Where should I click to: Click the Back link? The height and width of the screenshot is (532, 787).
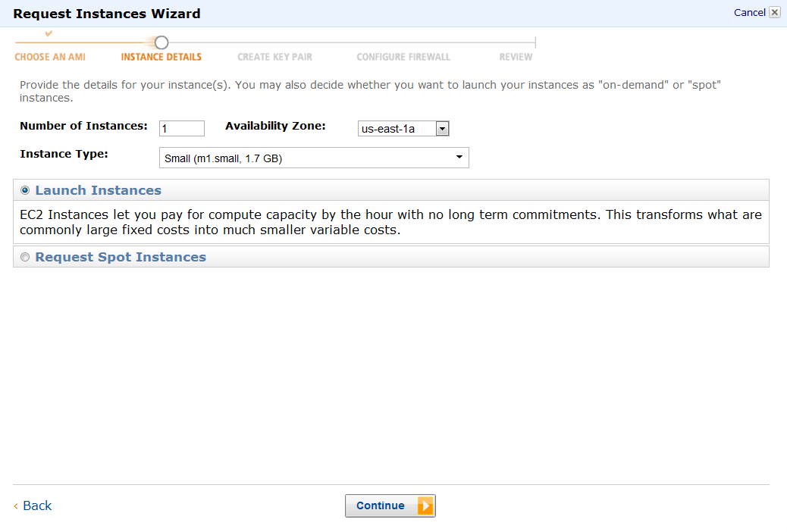point(37,505)
